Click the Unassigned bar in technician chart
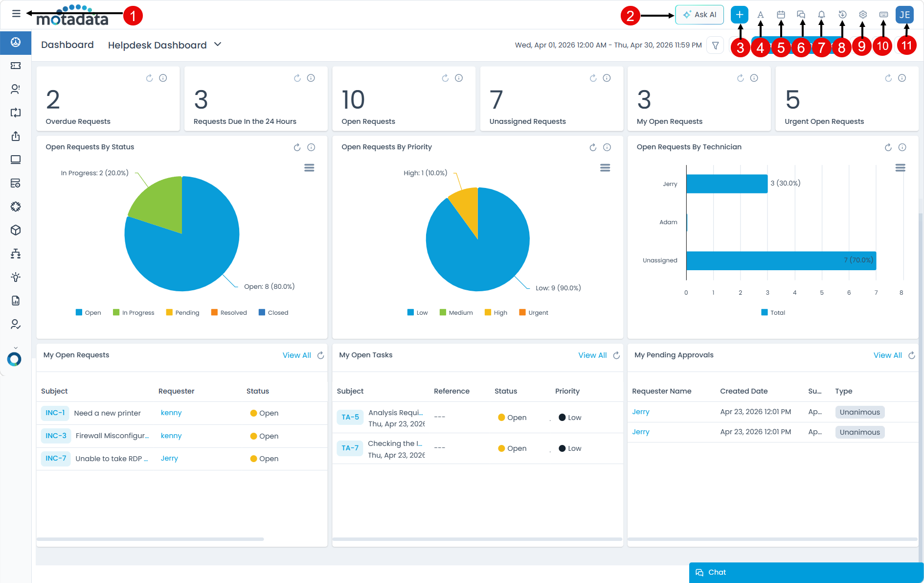Screen dimensions: 924x583 [781, 260]
